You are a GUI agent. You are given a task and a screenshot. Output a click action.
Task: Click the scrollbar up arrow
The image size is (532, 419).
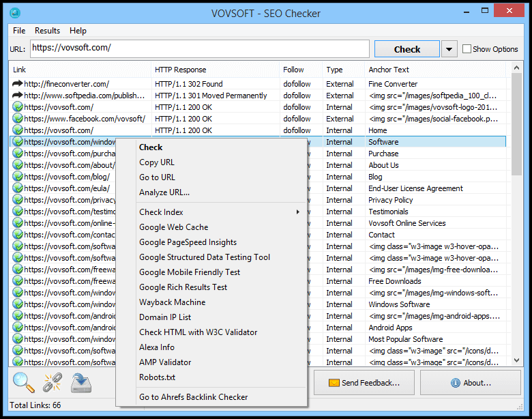coord(516,68)
